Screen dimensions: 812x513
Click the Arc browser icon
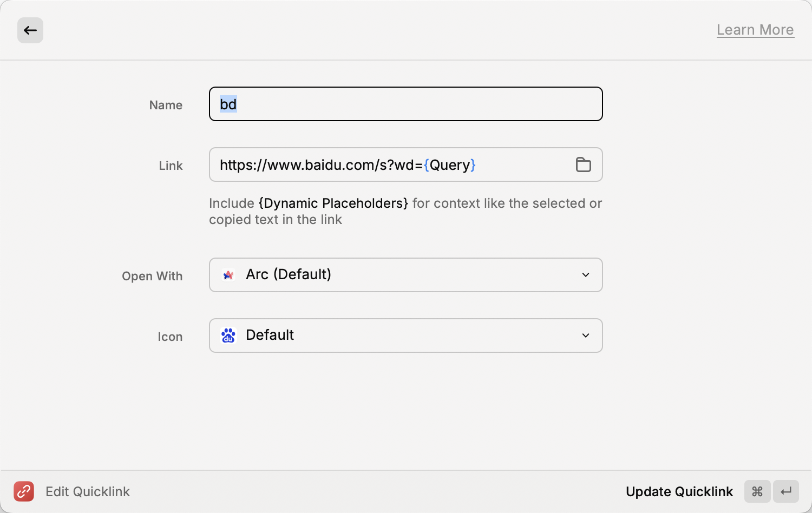(228, 275)
